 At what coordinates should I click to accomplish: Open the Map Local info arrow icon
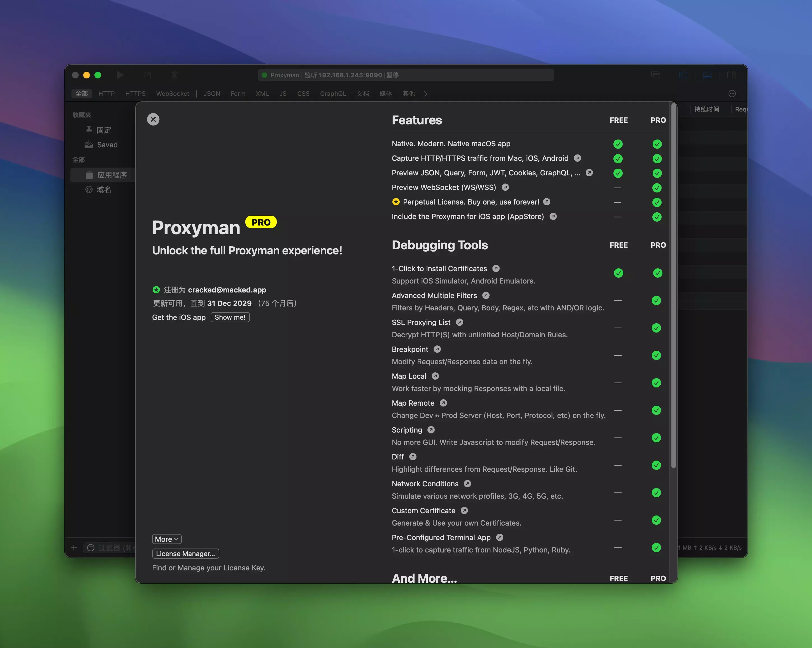click(435, 376)
